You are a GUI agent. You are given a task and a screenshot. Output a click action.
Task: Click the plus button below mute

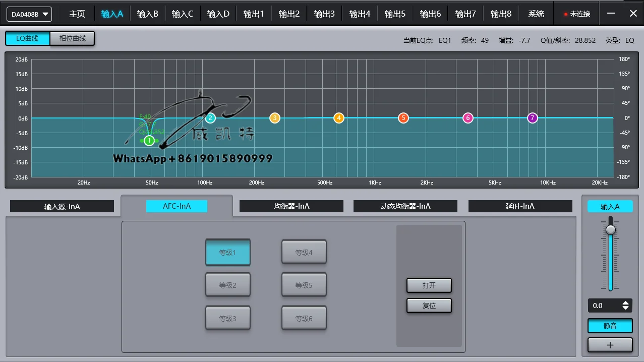coord(610,345)
